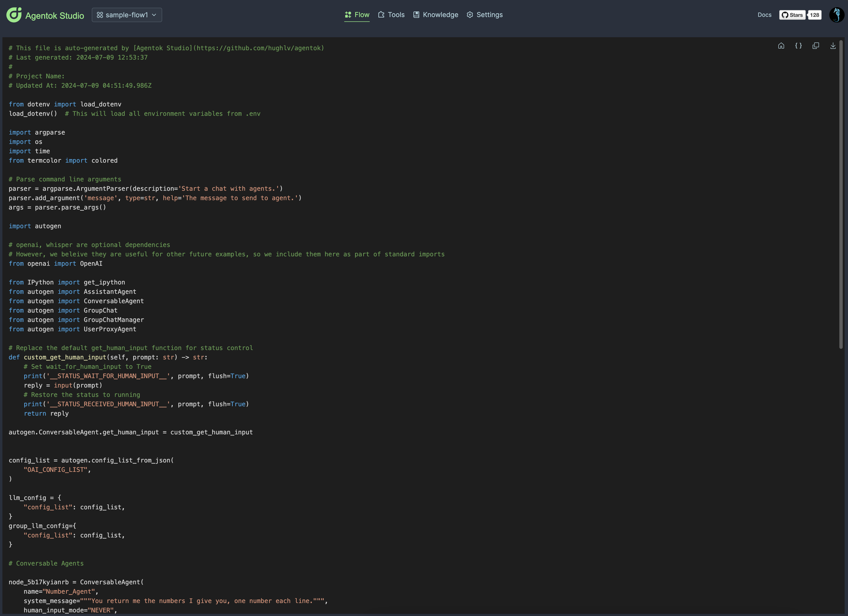
Task: Return to the flow editor via home icon
Action: (x=781, y=46)
